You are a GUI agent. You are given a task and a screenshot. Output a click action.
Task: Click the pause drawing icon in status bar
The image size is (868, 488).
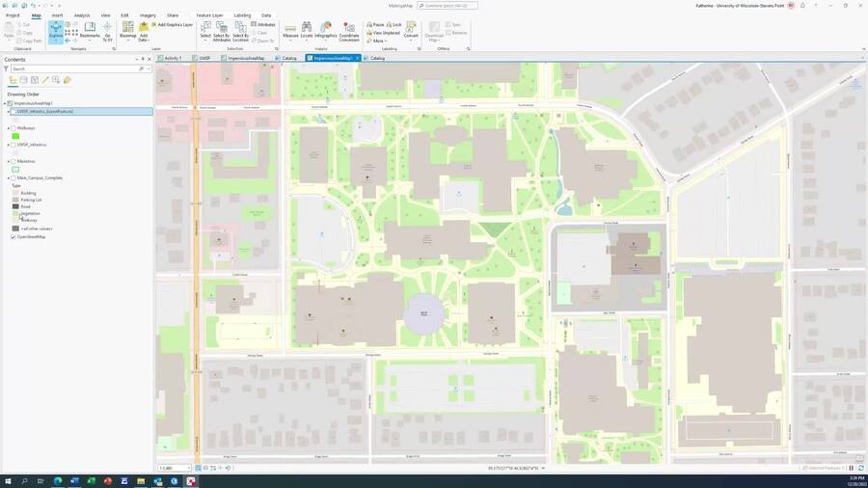click(852, 468)
